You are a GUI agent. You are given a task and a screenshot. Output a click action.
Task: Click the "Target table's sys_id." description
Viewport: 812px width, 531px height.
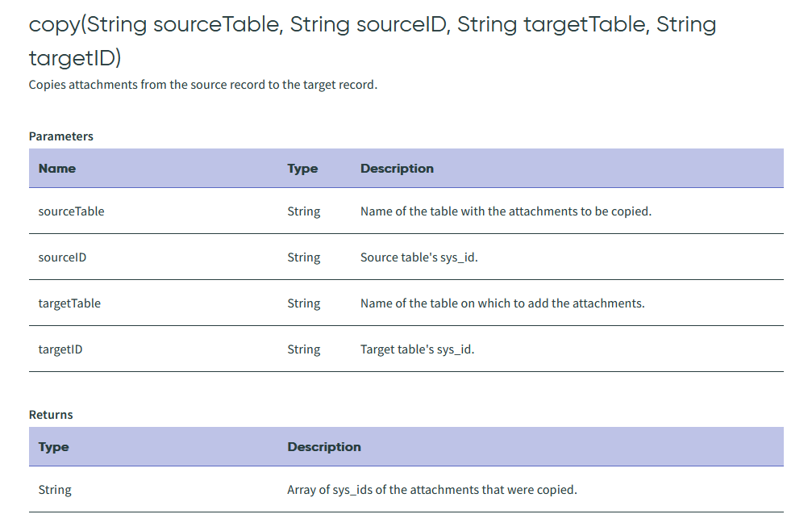coord(418,349)
